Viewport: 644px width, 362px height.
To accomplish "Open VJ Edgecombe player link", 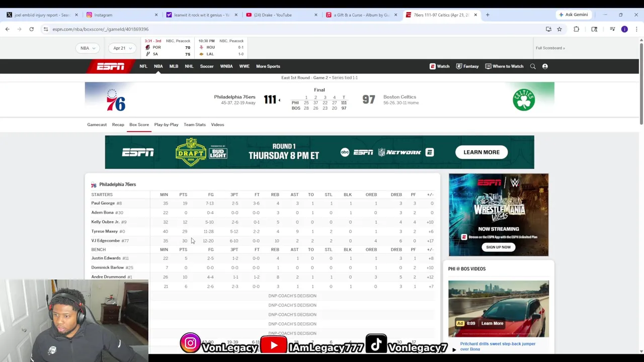I will click(x=105, y=241).
